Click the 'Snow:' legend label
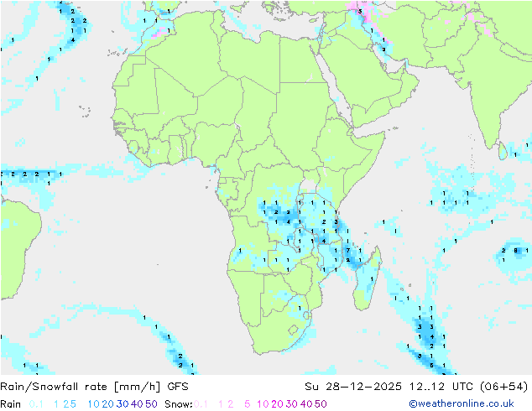This screenshot has width=532, height=411. click(x=179, y=404)
